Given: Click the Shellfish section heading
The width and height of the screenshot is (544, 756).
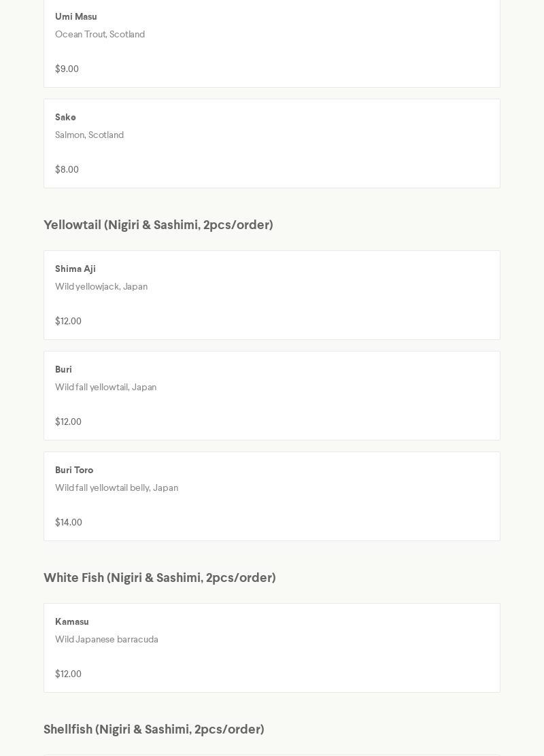Looking at the screenshot, I should tap(154, 729).
